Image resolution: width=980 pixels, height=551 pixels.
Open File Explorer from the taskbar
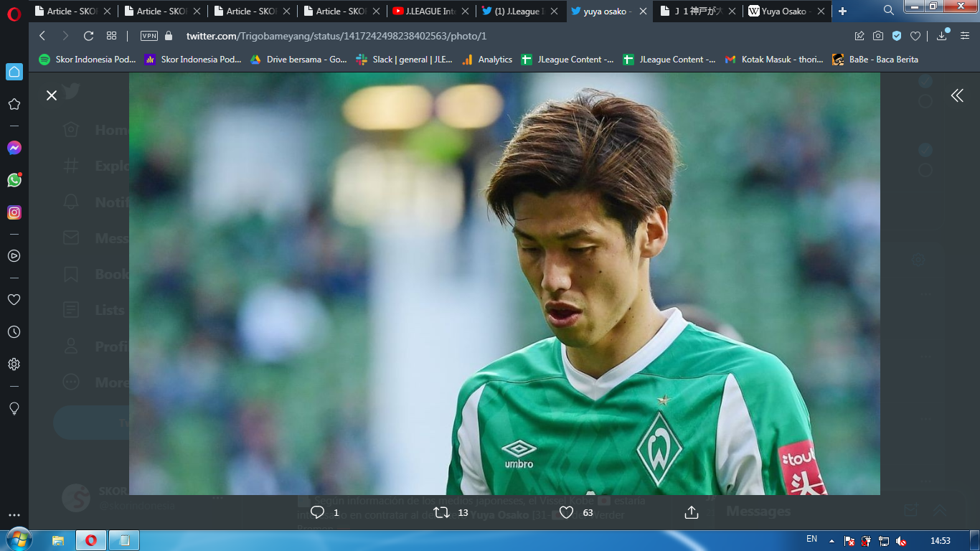[x=58, y=540]
